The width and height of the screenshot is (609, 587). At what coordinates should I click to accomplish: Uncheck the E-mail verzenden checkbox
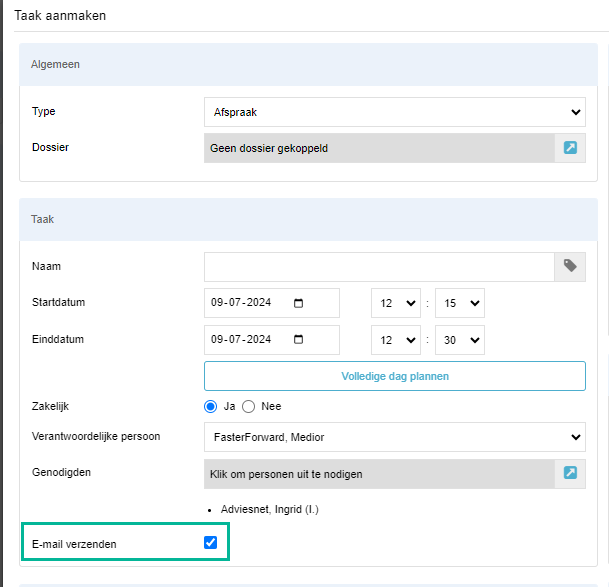[211, 542]
